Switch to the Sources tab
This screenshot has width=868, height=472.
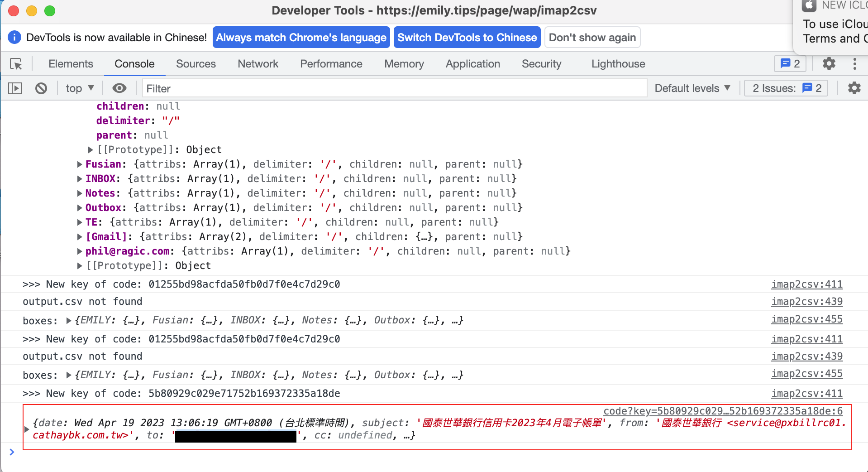pos(196,64)
